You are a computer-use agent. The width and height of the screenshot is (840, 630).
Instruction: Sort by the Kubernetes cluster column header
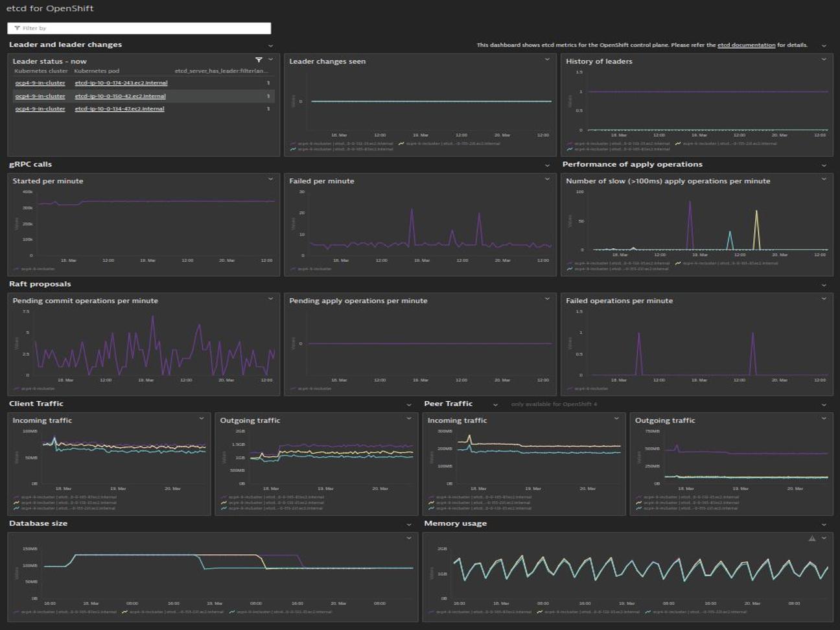[x=41, y=71]
